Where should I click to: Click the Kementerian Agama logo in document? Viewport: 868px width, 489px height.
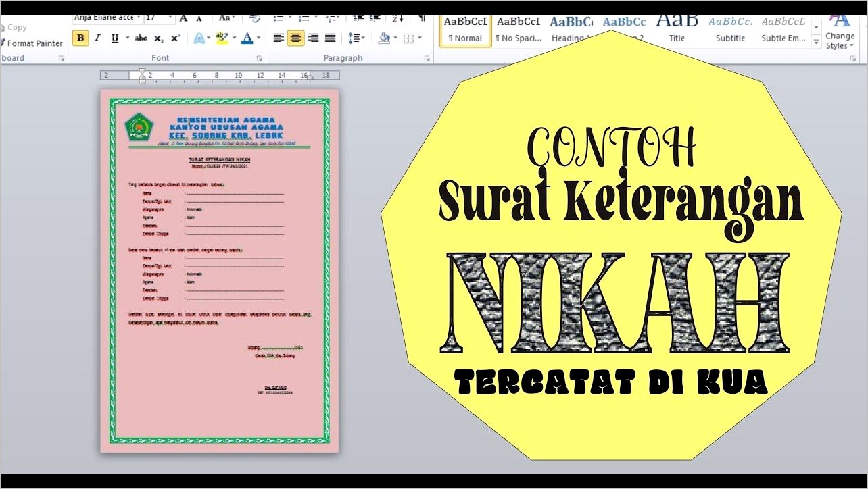pyautogui.click(x=139, y=127)
